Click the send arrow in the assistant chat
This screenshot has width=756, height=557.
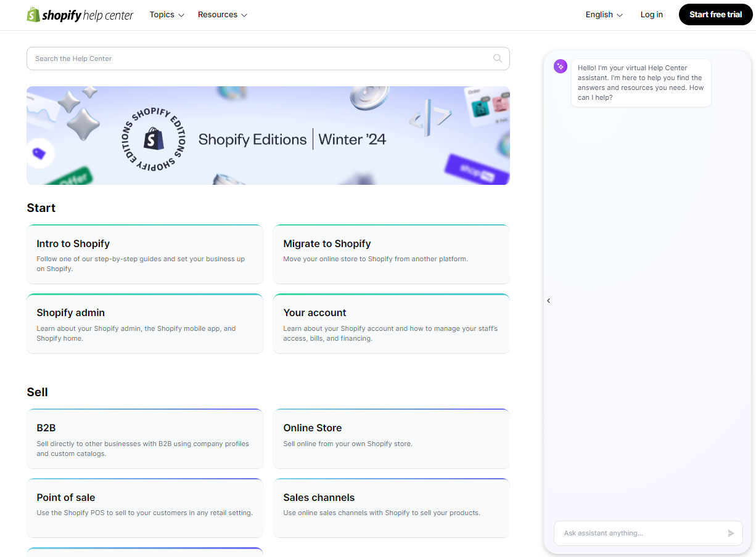(731, 533)
